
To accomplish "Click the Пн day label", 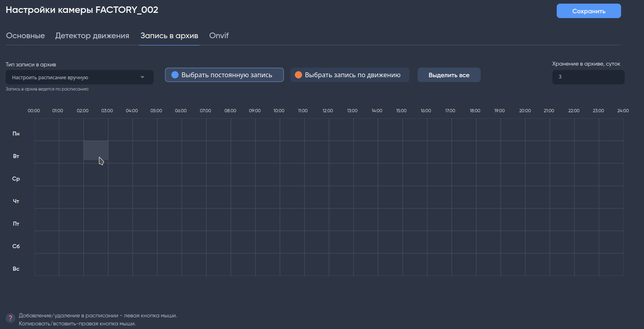I will [16, 134].
